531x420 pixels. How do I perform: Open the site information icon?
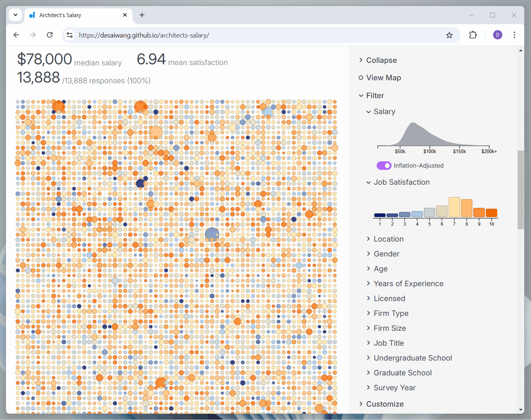70,35
